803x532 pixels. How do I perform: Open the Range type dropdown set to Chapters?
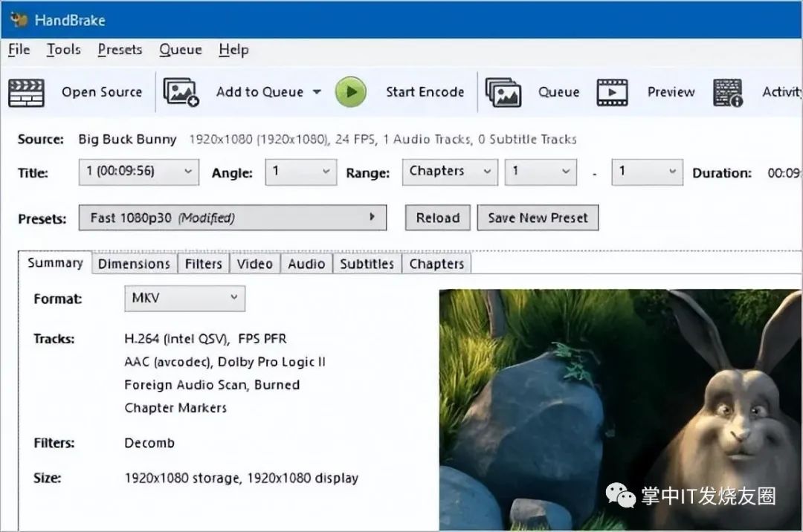pyautogui.click(x=450, y=172)
